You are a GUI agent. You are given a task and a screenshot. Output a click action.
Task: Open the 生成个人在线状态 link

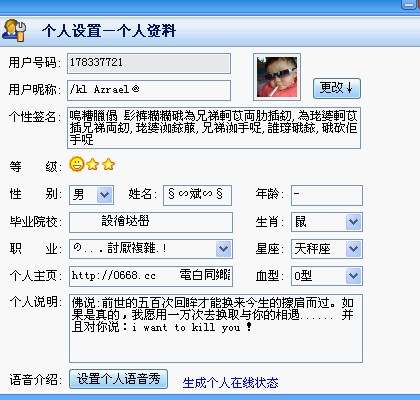click(x=230, y=383)
